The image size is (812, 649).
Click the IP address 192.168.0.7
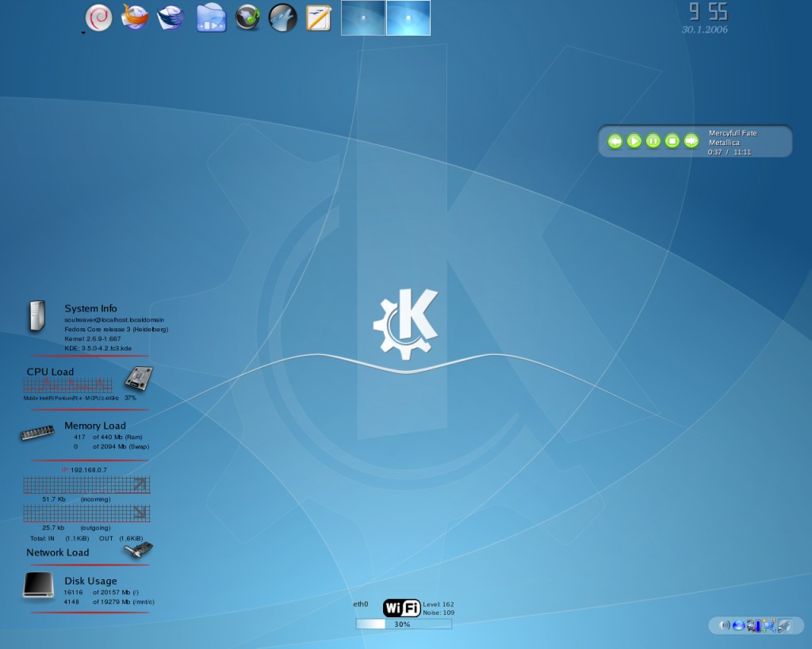(x=89, y=470)
